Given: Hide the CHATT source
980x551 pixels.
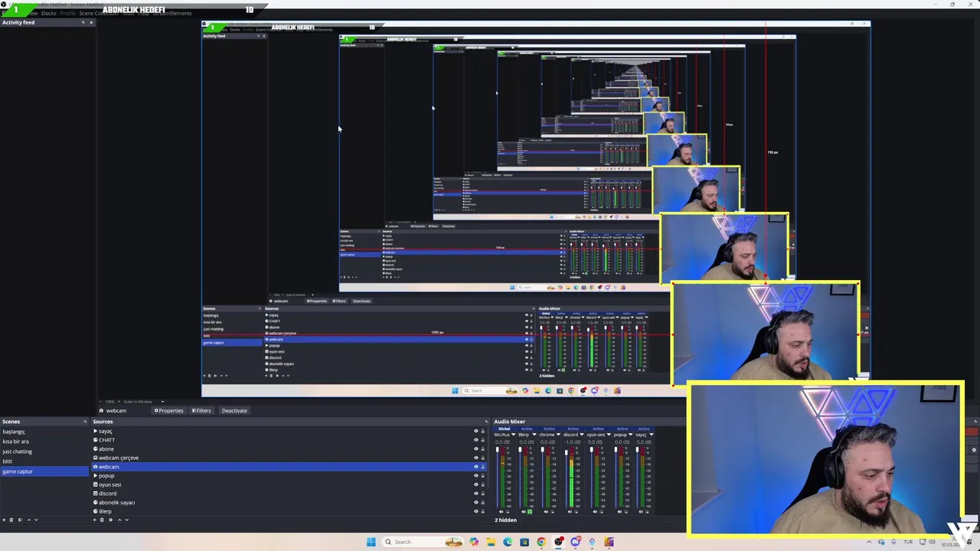Looking at the screenshot, I should (x=475, y=440).
